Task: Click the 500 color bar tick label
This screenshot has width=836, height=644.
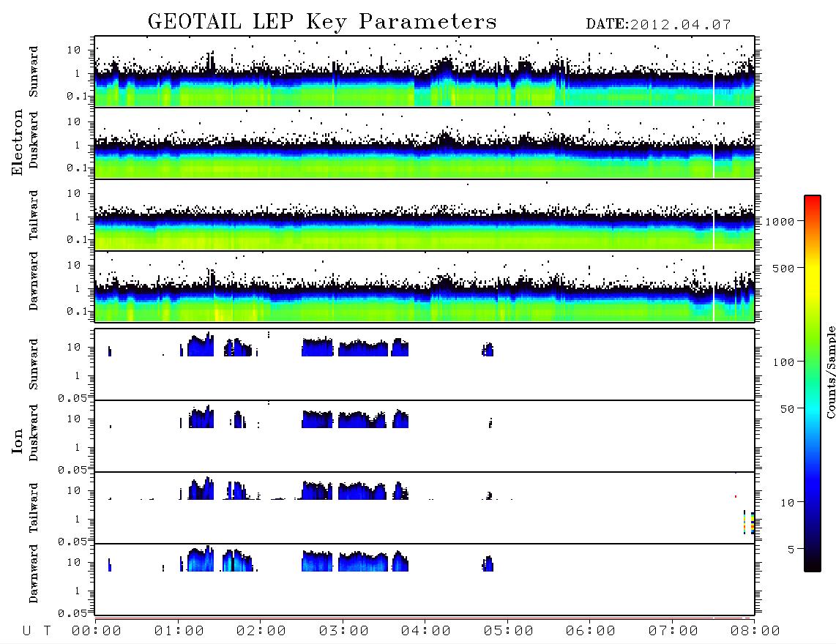Action: coord(784,268)
